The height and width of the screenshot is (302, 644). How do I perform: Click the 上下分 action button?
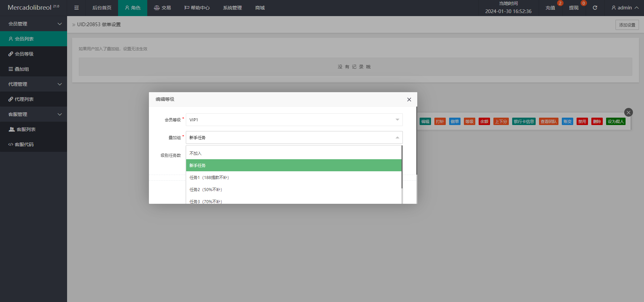click(x=501, y=121)
